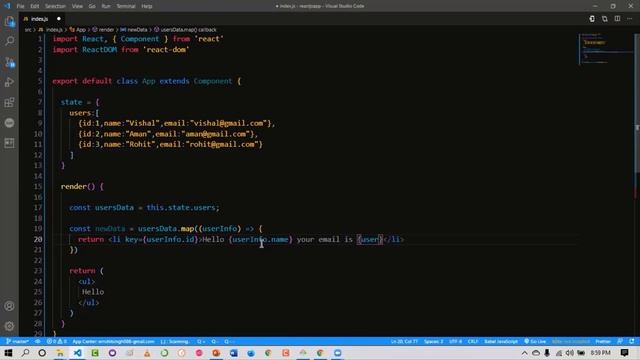Click the text "this.state.users" on line 17
The height and width of the screenshot is (360, 640).
pyautogui.click(x=181, y=207)
